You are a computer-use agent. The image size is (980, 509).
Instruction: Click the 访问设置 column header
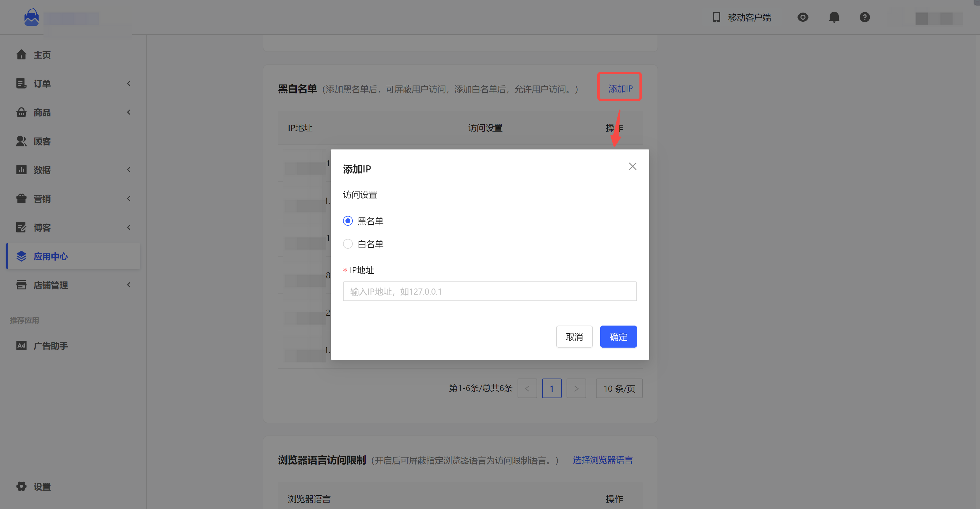point(485,128)
